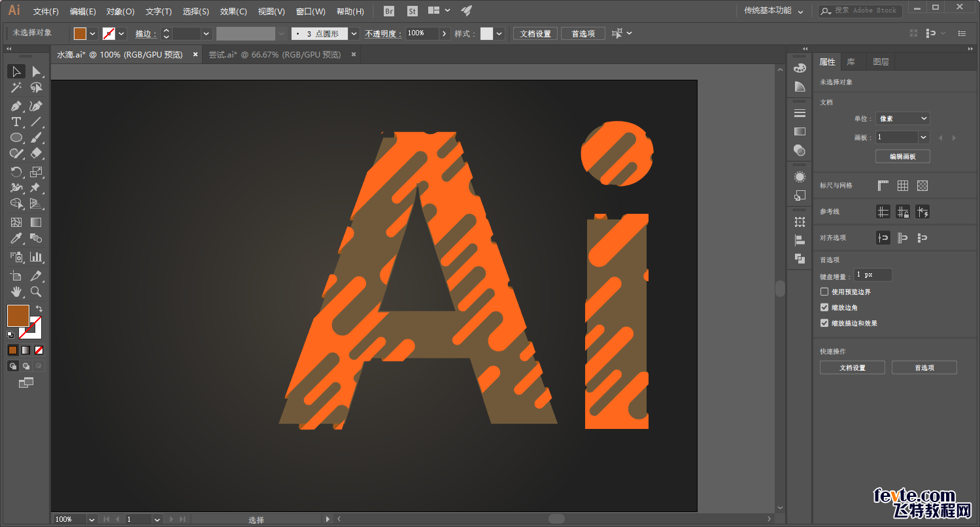This screenshot has height=527, width=980.
Task: Select the Artboard tool
Action: click(x=16, y=276)
